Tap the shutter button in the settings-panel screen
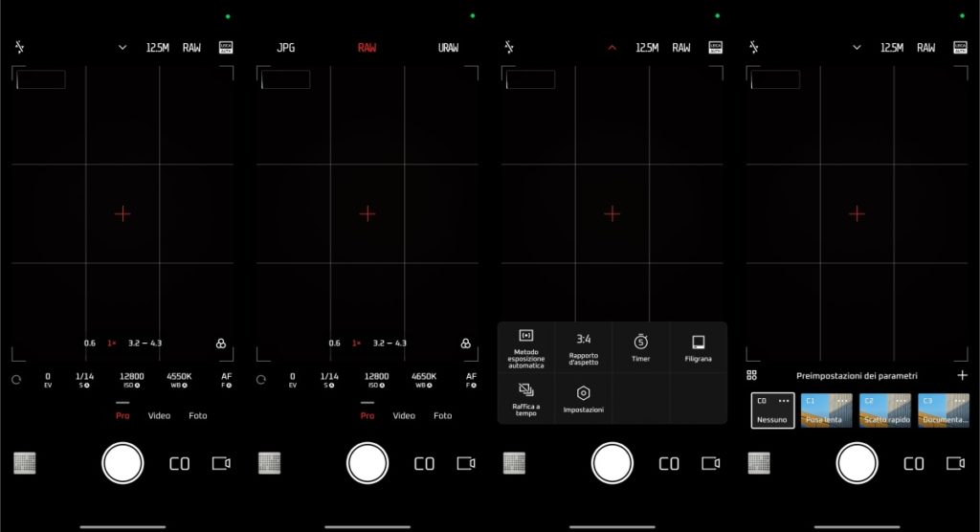Viewport: 980px width, 532px height. [x=612, y=463]
